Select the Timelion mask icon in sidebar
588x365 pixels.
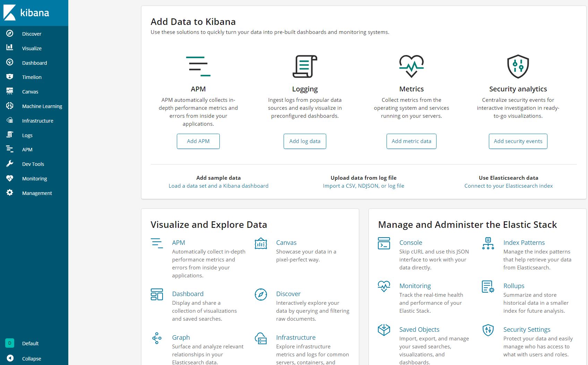pos(10,77)
